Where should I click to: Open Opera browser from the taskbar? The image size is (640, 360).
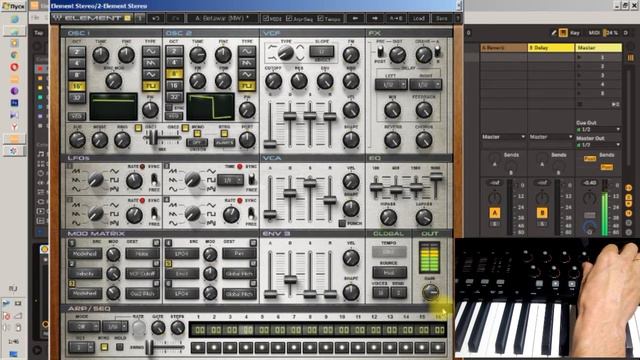coord(14,67)
